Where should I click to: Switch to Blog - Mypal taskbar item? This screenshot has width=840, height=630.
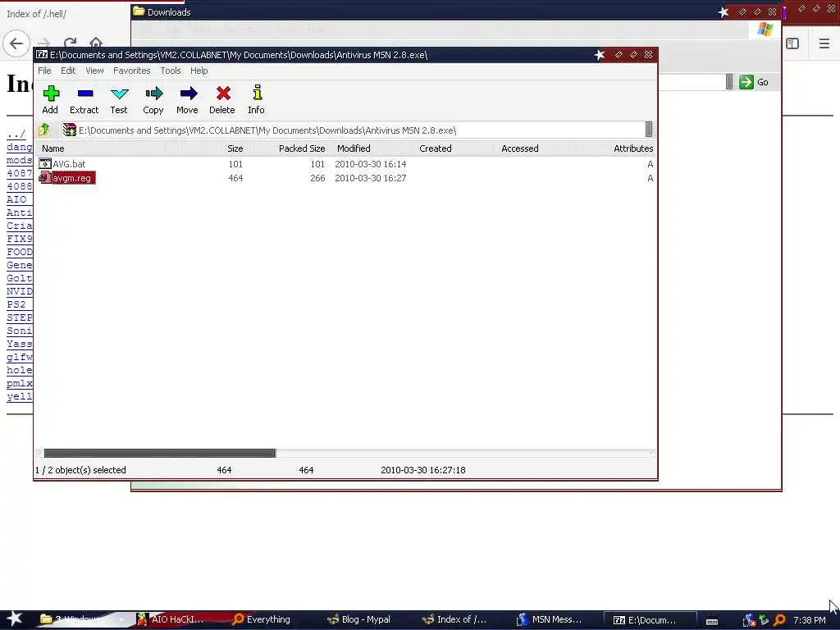(x=359, y=619)
